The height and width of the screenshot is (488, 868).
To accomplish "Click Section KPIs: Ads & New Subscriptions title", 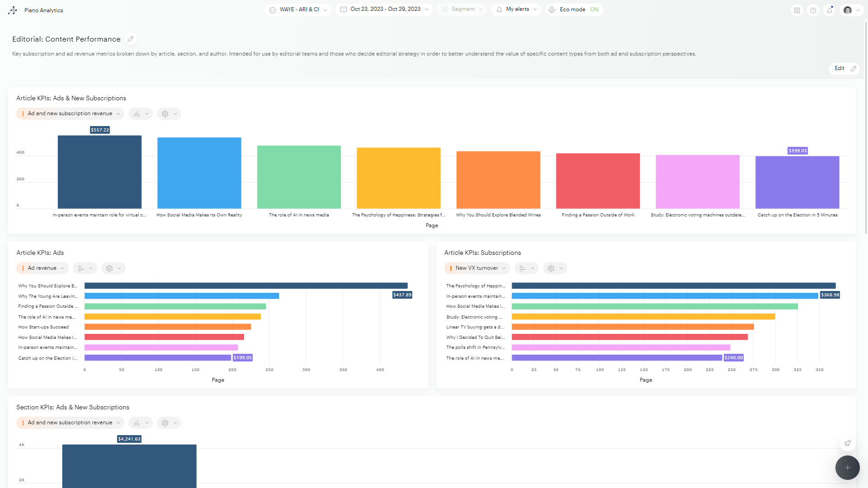I will [x=73, y=408].
